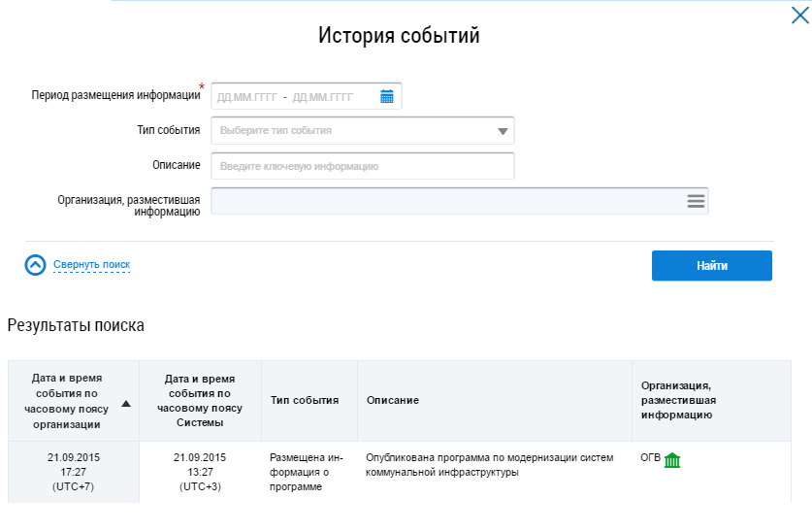Close the История событий dialog

799,16
